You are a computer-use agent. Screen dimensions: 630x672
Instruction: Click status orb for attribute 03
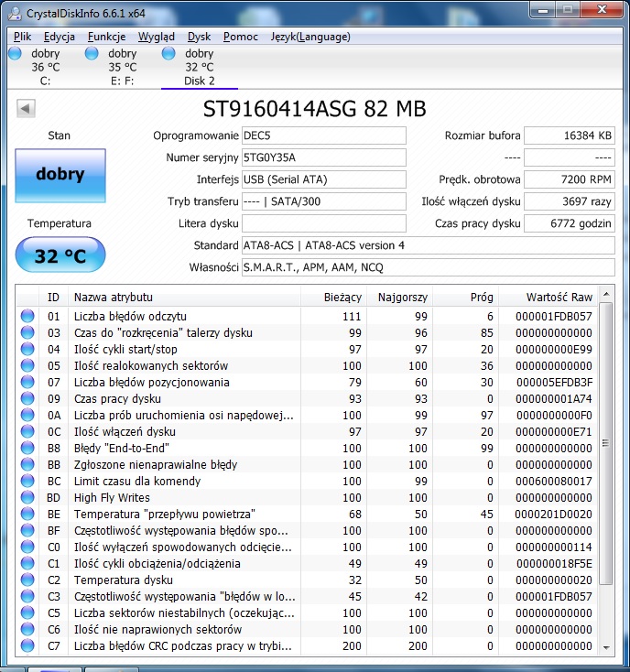click(27, 332)
